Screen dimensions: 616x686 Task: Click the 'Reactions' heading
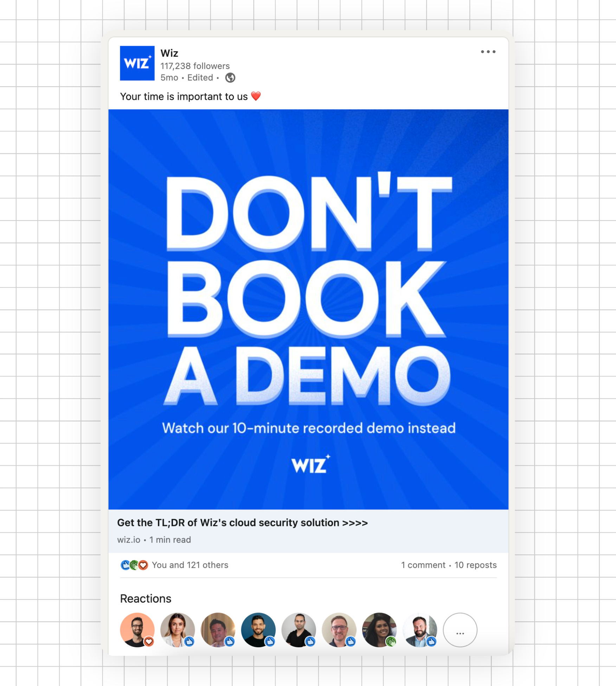click(x=146, y=599)
